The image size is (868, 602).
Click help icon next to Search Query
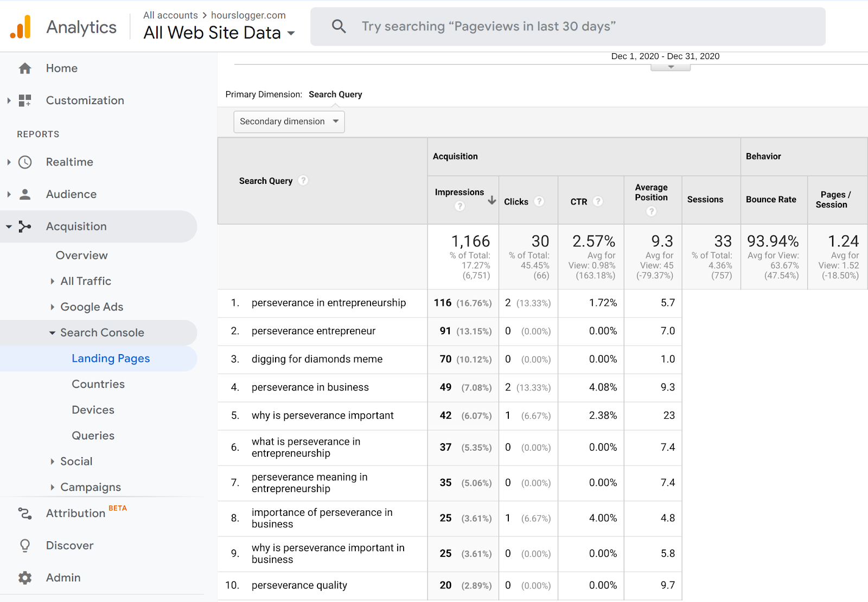303,181
